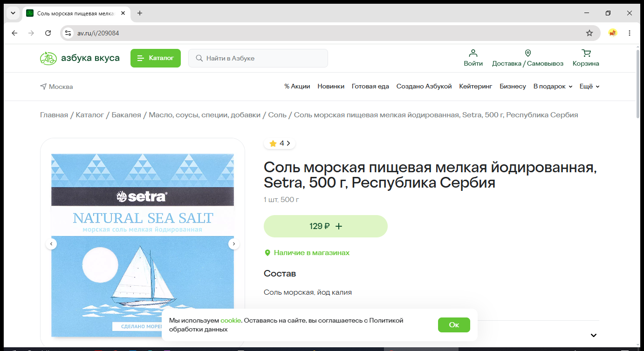
Task: Accept cookies with the Ок button
Action: [454, 325]
